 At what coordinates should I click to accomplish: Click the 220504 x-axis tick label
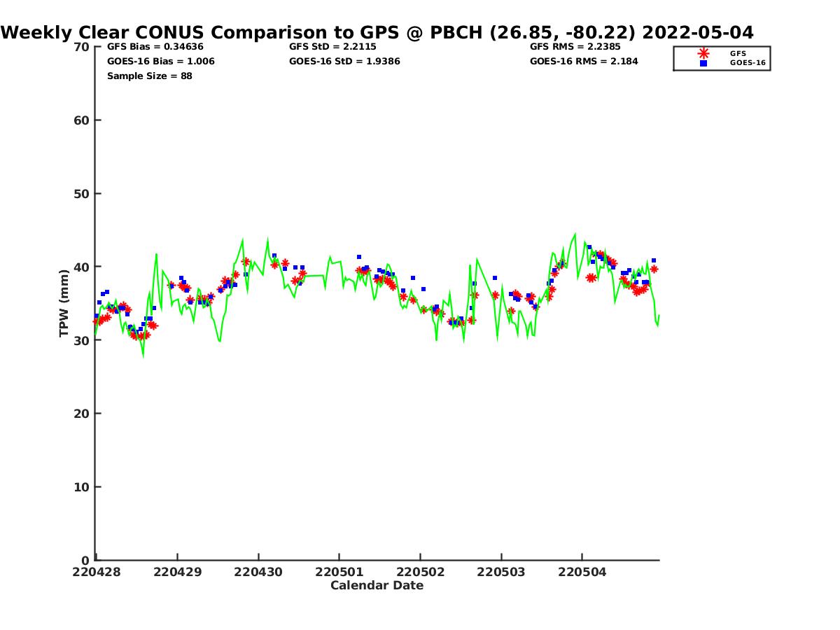(582, 572)
